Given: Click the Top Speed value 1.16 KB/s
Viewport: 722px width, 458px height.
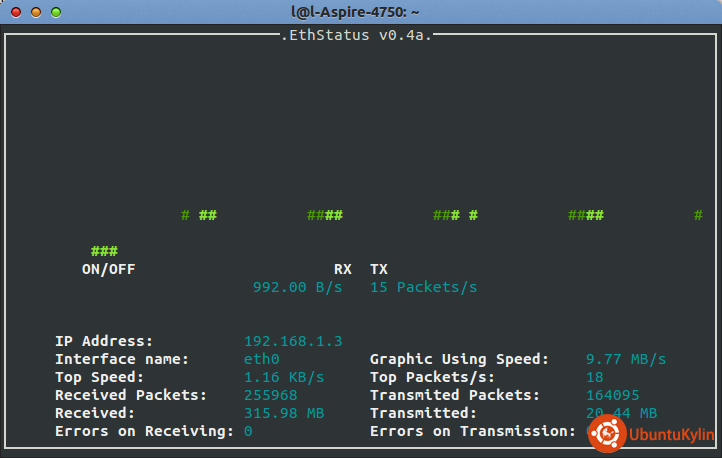Looking at the screenshot, I should pyautogui.click(x=284, y=377).
